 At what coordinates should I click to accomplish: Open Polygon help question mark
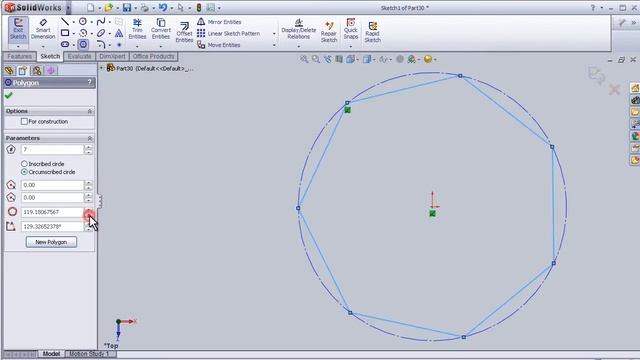89,82
